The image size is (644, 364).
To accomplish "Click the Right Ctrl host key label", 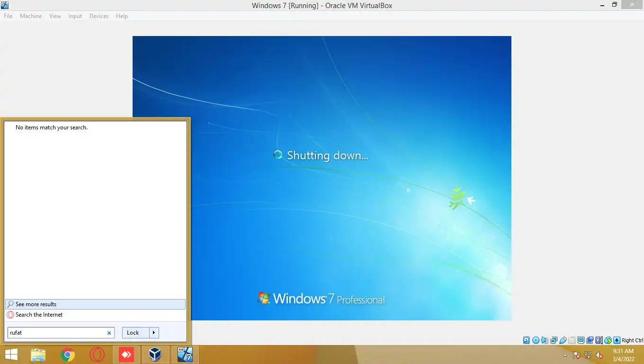I will (632, 340).
